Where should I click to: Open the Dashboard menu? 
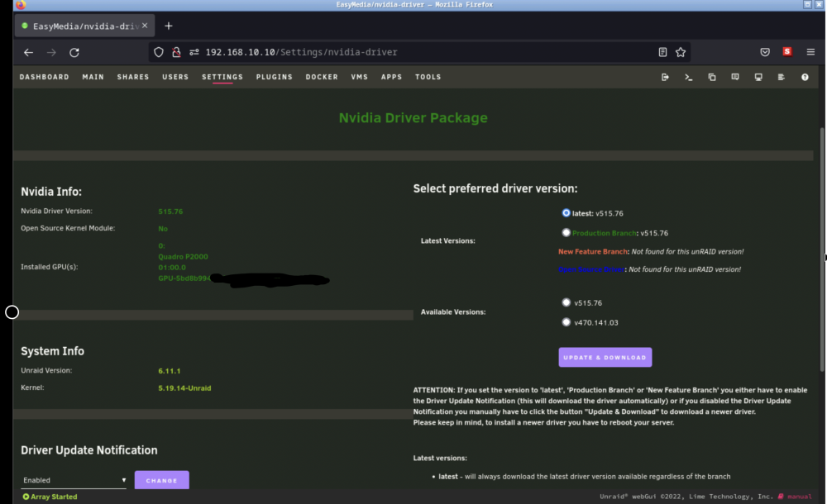[45, 77]
